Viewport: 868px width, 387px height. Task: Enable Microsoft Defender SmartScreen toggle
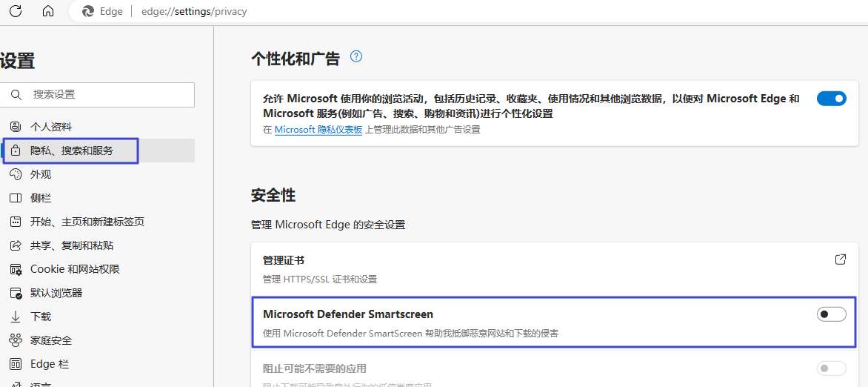pyautogui.click(x=831, y=314)
